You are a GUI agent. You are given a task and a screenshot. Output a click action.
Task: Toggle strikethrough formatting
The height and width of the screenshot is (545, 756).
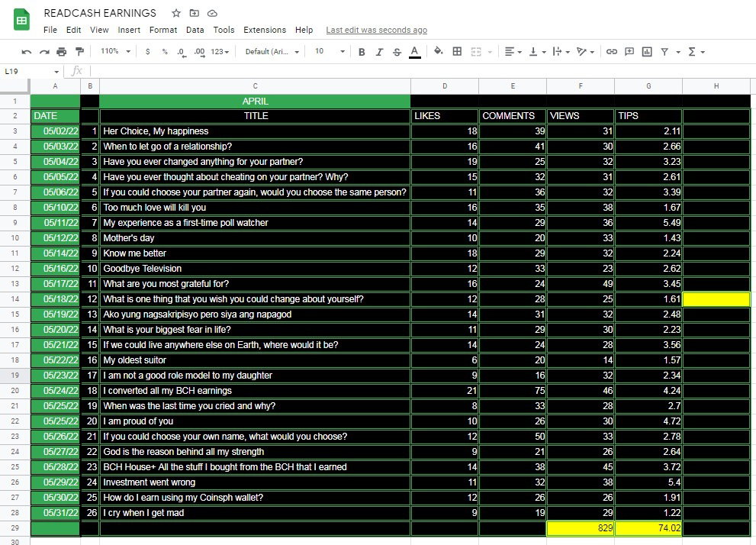pos(397,52)
